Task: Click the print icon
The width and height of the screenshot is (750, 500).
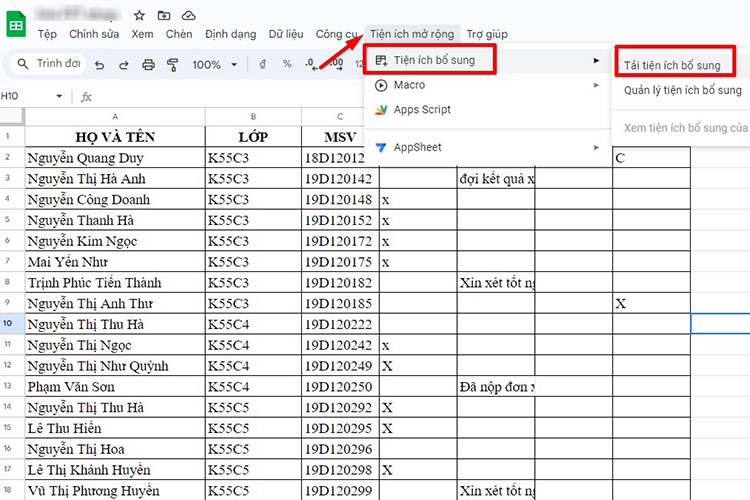Action: point(149,65)
